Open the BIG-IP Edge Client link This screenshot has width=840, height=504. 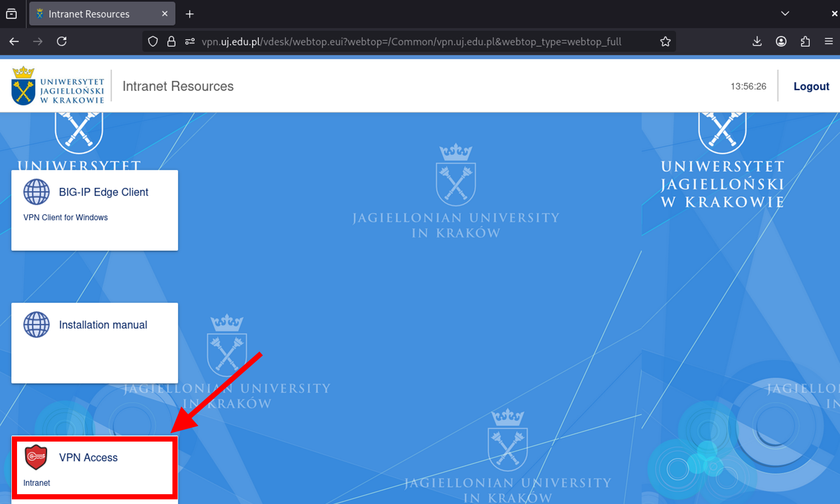[103, 192]
